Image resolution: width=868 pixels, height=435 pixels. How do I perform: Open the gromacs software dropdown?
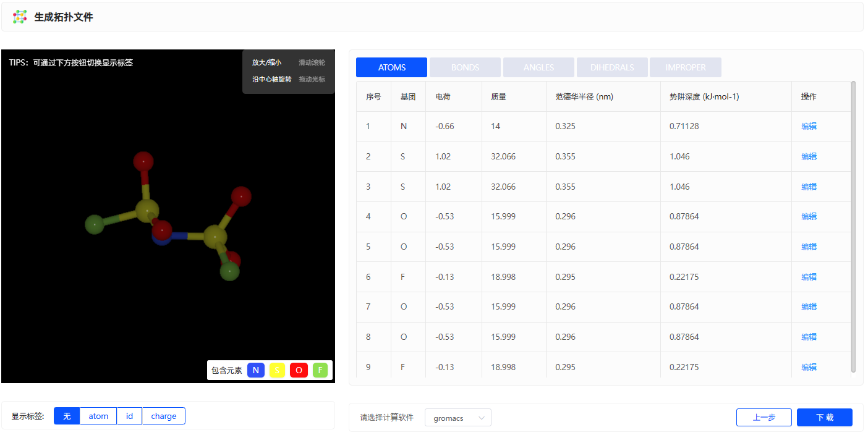(x=458, y=418)
